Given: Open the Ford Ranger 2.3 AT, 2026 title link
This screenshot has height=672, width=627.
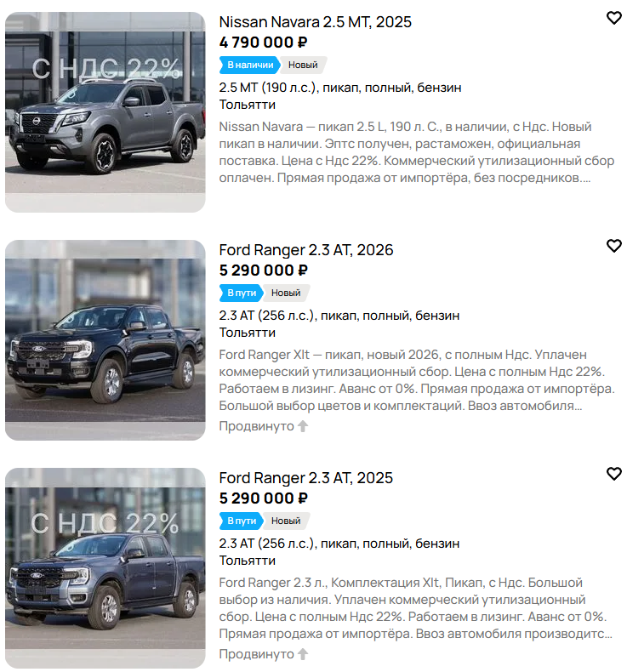Looking at the screenshot, I should coord(306,250).
